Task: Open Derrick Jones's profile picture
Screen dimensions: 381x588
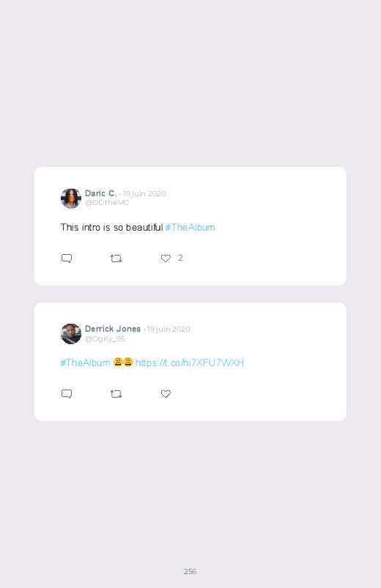Action: coord(71,334)
